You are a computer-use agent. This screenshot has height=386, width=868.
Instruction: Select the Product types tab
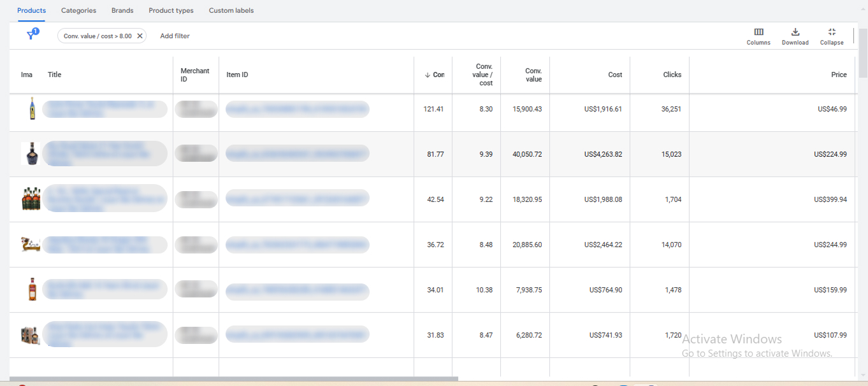point(171,11)
